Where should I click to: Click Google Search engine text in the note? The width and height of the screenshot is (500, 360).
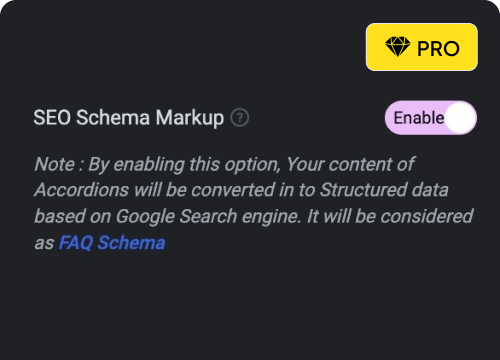(x=208, y=217)
